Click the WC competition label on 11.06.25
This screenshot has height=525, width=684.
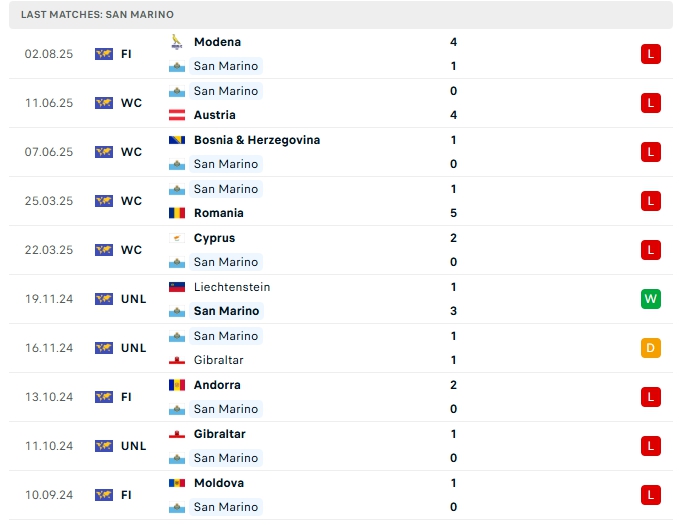[x=131, y=103]
